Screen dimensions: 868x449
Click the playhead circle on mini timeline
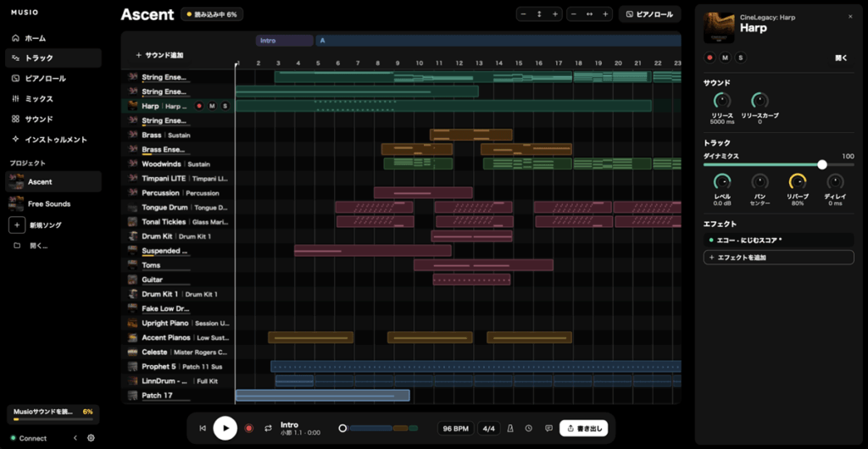point(342,428)
